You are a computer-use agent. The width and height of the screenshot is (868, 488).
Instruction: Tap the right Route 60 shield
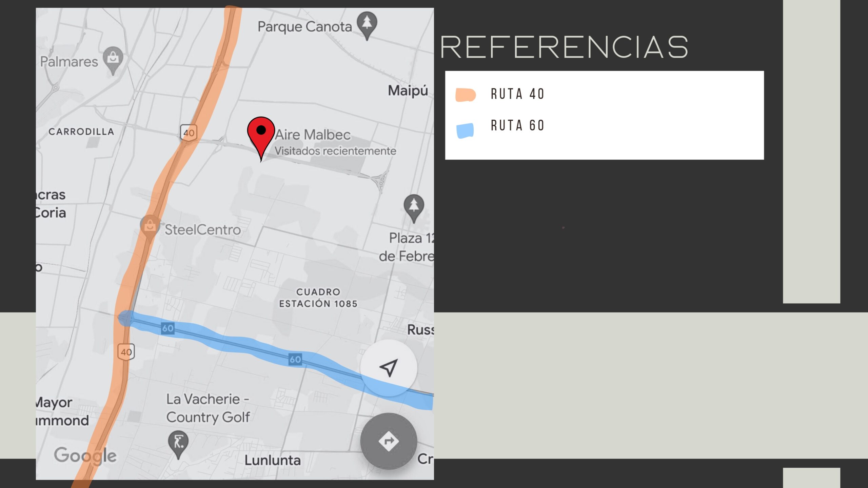click(x=295, y=359)
